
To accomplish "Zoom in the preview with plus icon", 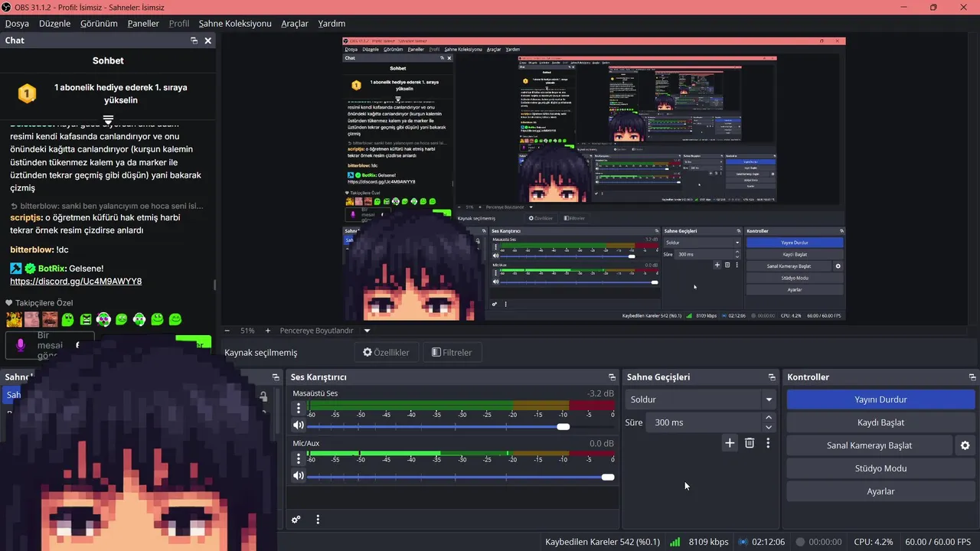I will pos(267,331).
